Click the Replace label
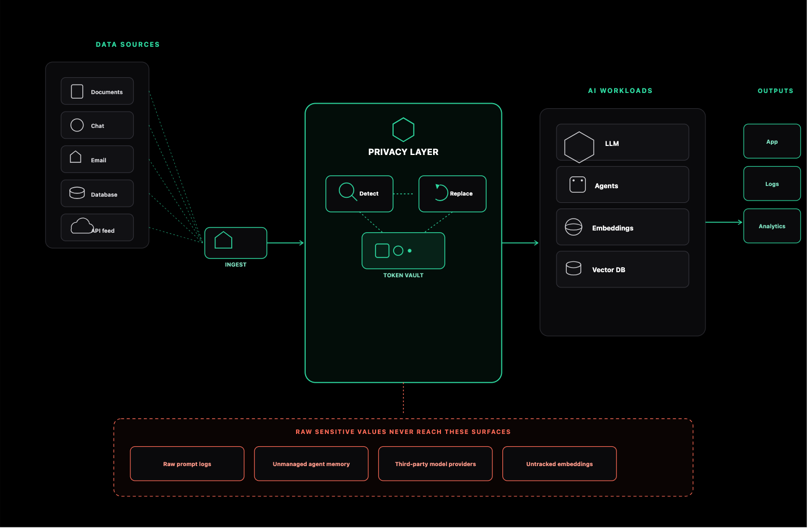Viewport: 812px width, 532px height. (461, 193)
